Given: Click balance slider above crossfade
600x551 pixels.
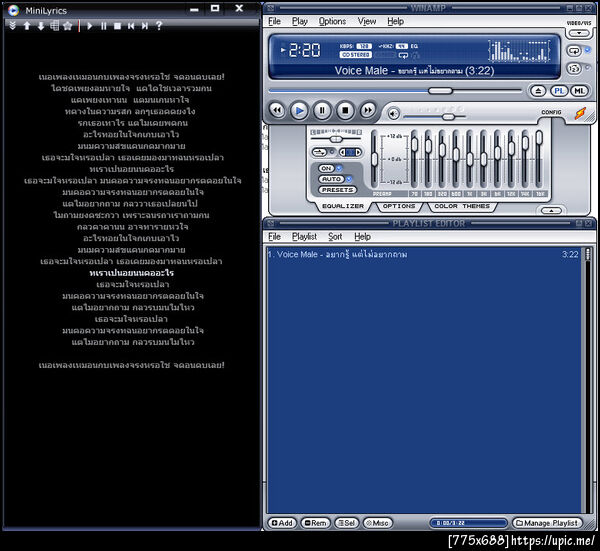Looking at the screenshot, I should [336, 139].
